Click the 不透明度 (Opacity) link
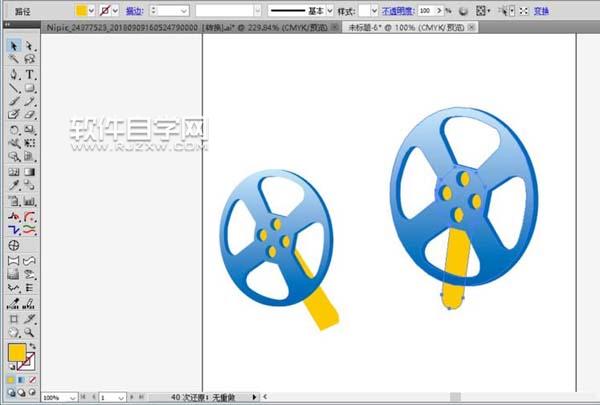This screenshot has height=405, width=600. coord(397,9)
